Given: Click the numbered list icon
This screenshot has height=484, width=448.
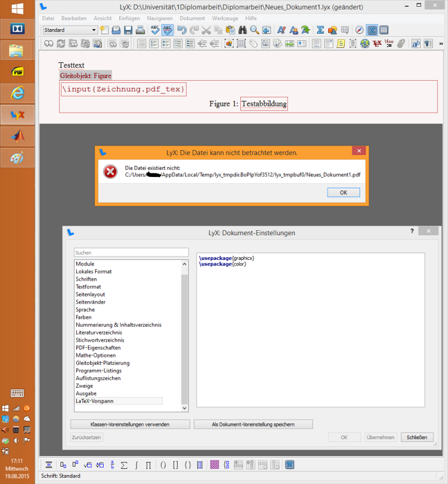Looking at the screenshot, I should [153, 44].
